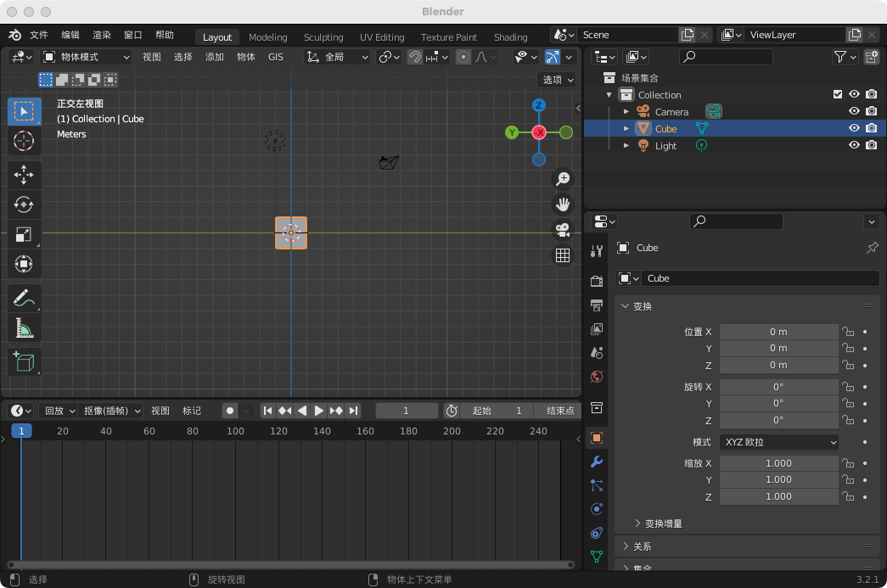Pick the Add Cube tool
Viewport: 887px width, 588px height.
coord(24,361)
